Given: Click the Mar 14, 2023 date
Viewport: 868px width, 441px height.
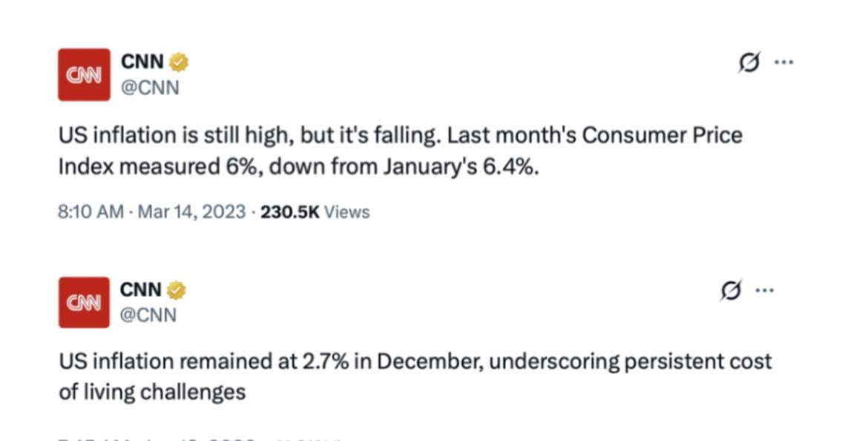Looking at the screenshot, I should [x=191, y=212].
